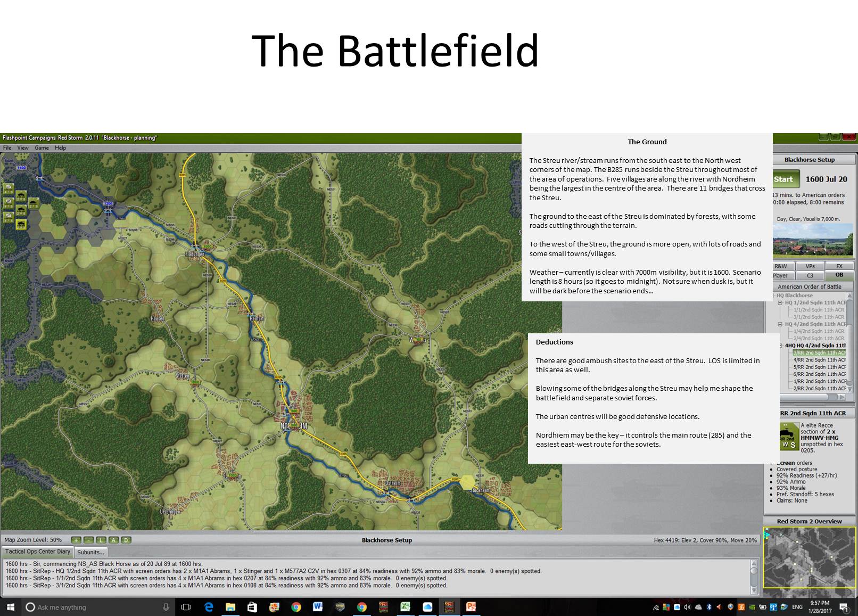Click the L map button
This screenshot has height=616, width=858.
[x=101, y=540]
